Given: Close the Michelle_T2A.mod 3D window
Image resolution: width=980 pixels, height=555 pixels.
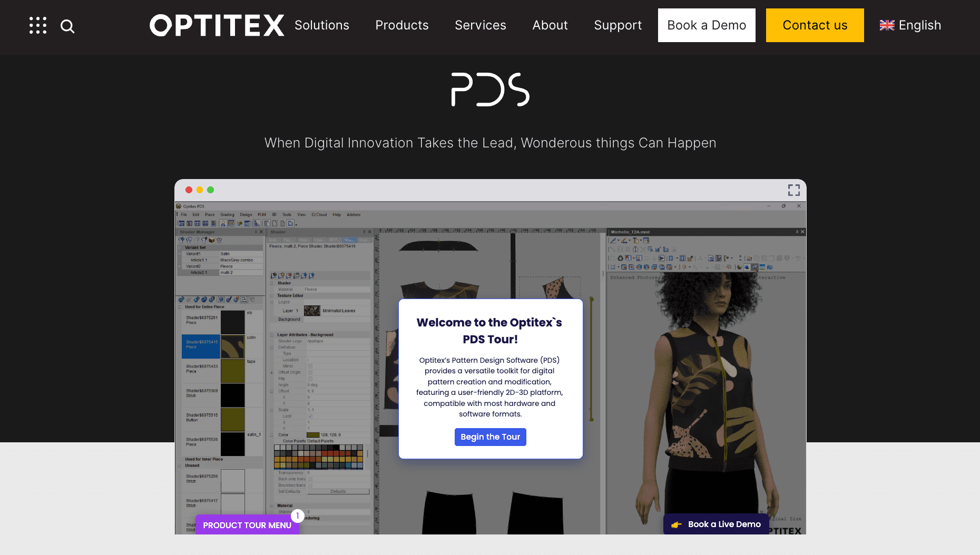Looking at the screenshot, I should point(802,232).
